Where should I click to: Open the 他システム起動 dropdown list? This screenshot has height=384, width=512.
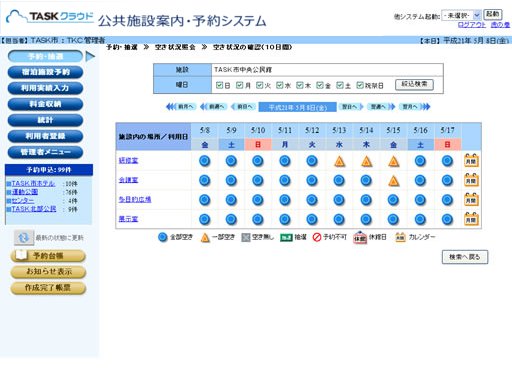[461, 15]
